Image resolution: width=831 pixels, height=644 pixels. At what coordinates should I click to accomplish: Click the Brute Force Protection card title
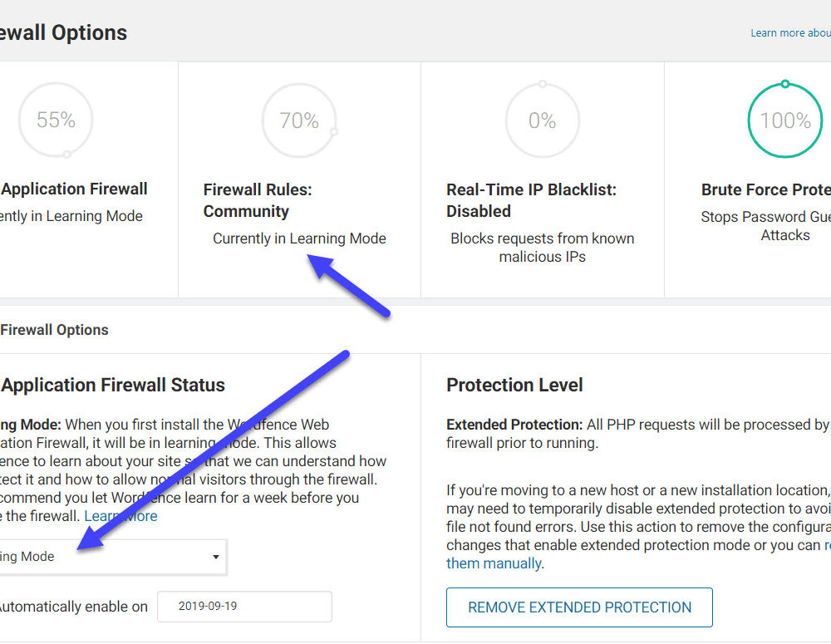765,189
